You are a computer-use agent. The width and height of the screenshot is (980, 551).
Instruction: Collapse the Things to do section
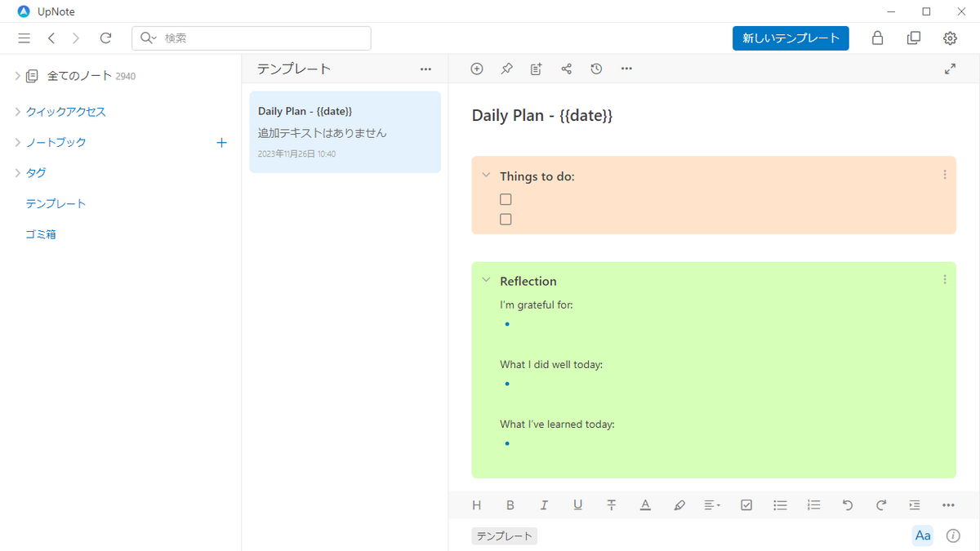[x=486, y=176]
